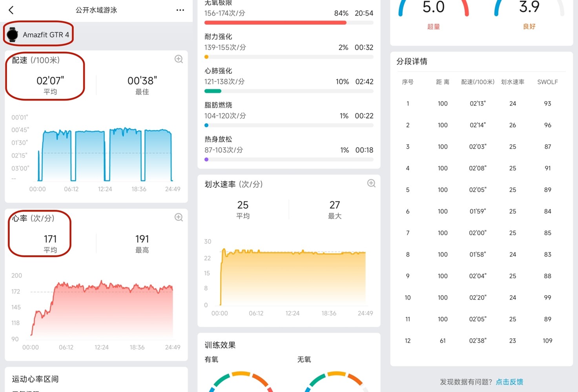Tap the back arrow icon
This screenshot has height=392, width=578.
(x=11, y=10)
